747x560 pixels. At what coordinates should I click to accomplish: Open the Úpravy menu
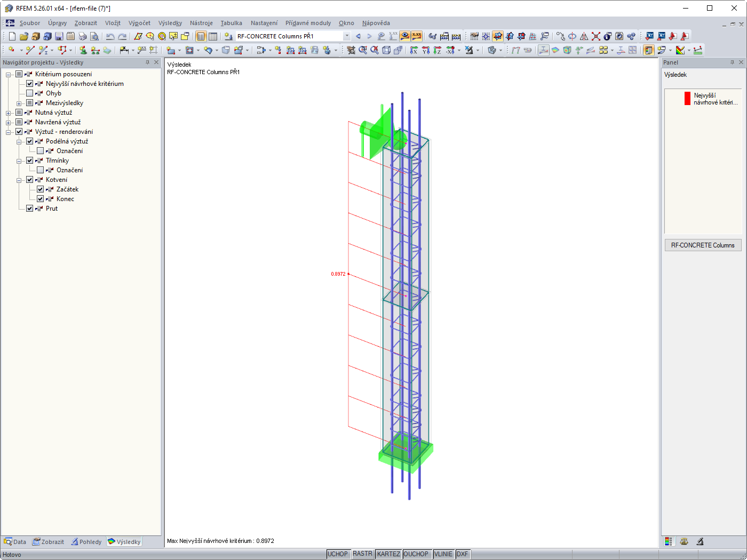coord(57,23)
